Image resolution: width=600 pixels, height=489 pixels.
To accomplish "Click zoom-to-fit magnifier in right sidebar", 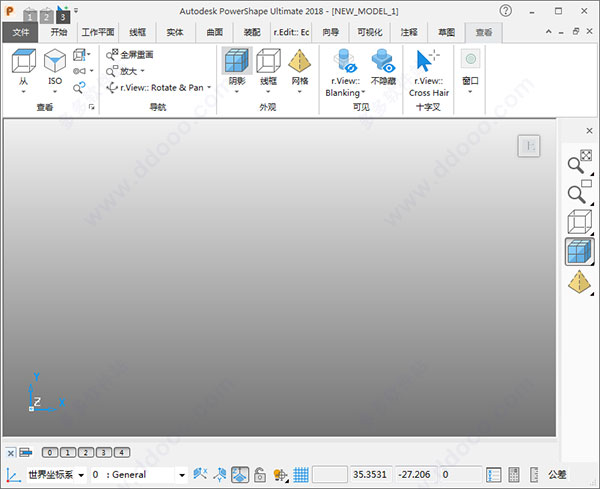I will pos(580,161).
